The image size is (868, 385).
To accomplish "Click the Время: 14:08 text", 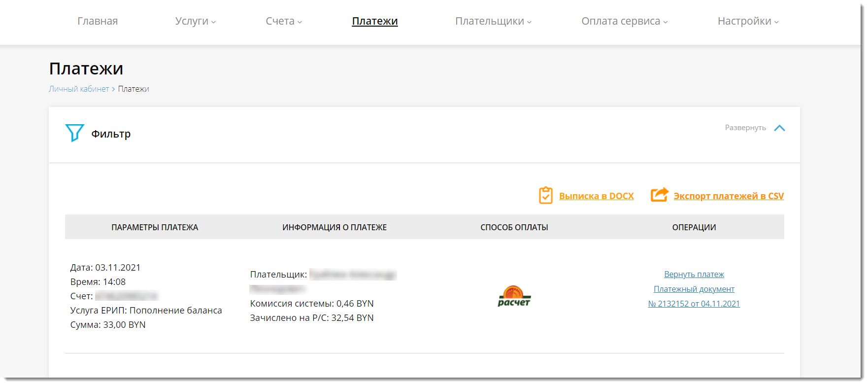I will click(98, 282).
